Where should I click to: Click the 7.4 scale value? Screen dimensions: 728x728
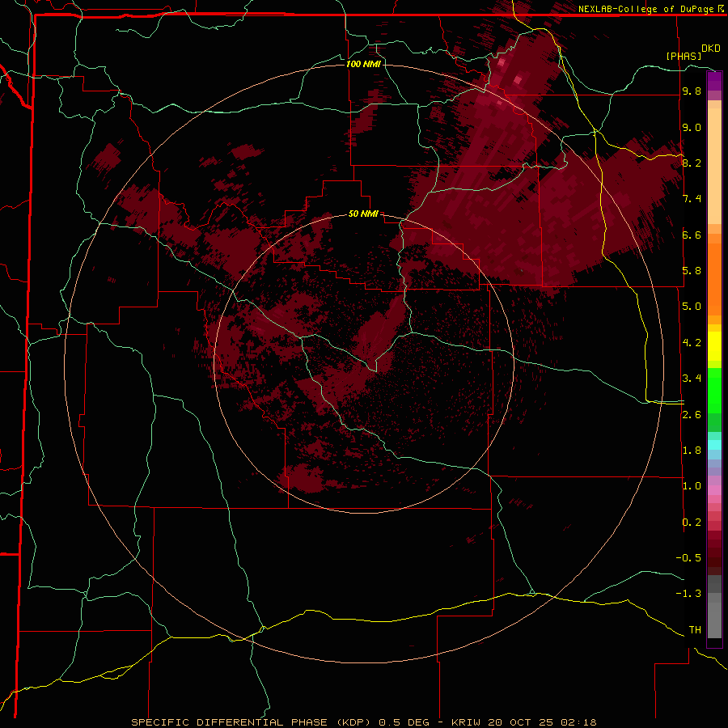click(692, 199)
